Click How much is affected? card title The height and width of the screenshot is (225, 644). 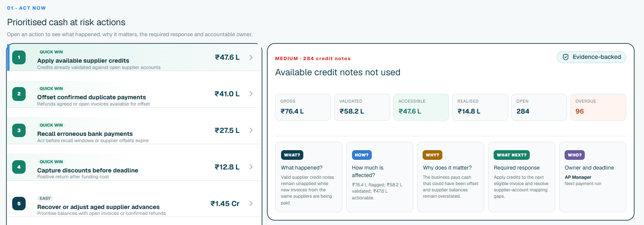(368, 171)
